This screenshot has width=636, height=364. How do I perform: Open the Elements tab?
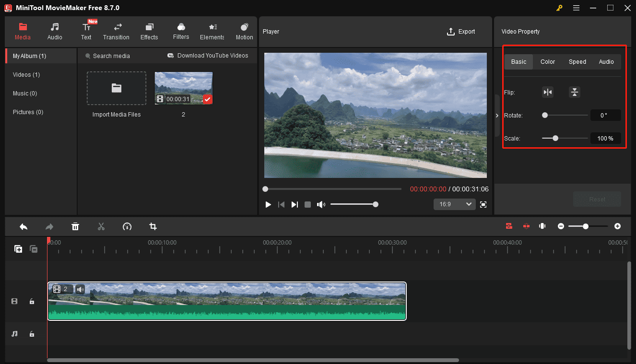click(212, 32)
